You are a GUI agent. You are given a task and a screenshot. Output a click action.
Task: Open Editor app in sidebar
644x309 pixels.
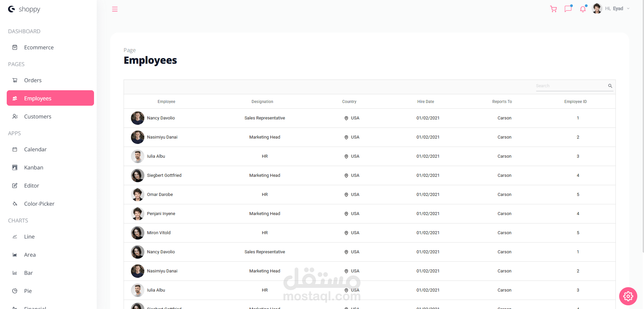[50, 186]
